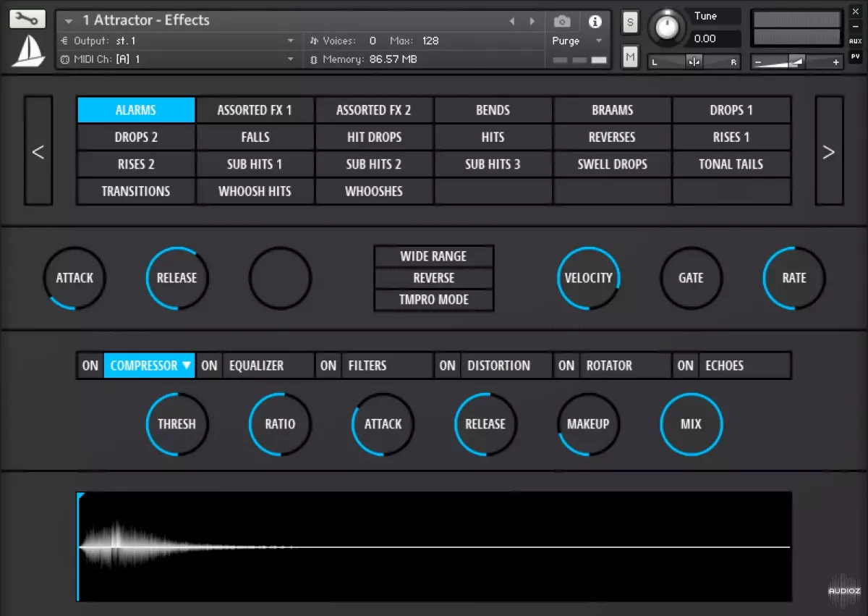Screen dimensions: 868x616
Task: Click the waveform display area
Action: tap(434, 547)
